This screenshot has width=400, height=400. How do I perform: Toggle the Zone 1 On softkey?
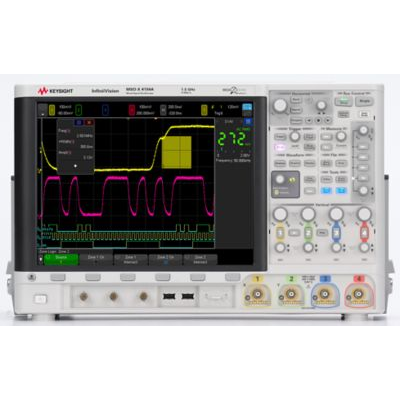point(96,259)
